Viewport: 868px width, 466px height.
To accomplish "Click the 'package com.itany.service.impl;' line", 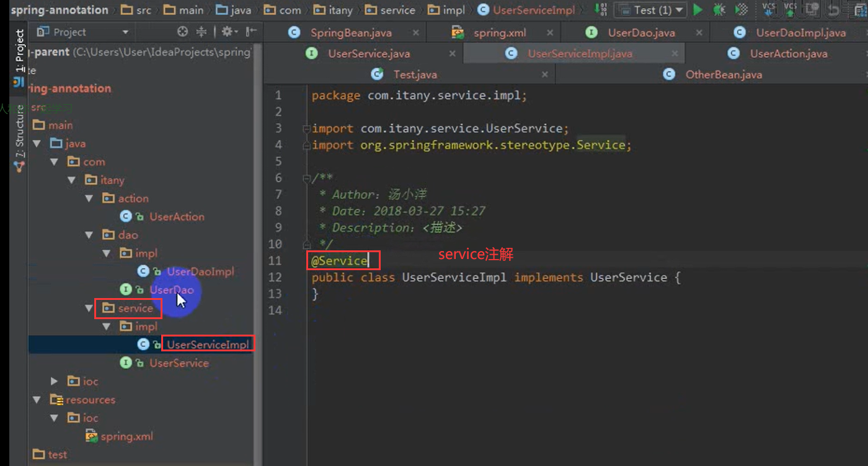I will point(419,95).
